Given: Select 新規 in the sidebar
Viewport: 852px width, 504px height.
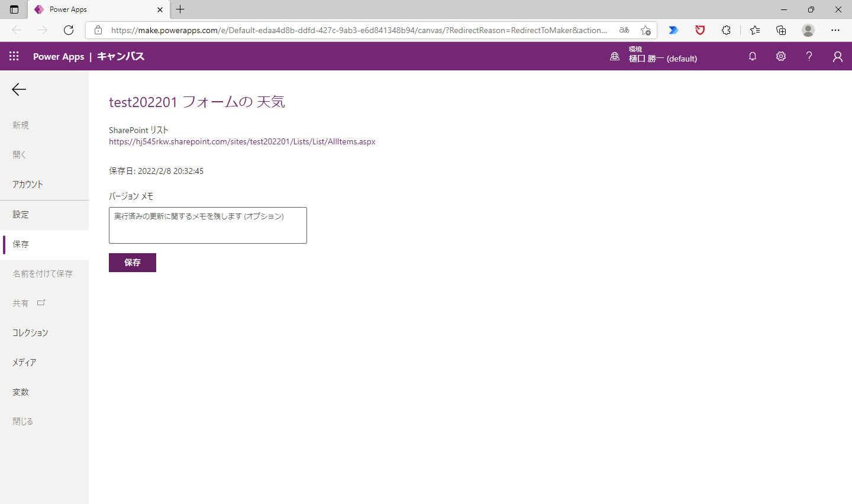Looking at the screenshot, I should (x=44, y=125).
